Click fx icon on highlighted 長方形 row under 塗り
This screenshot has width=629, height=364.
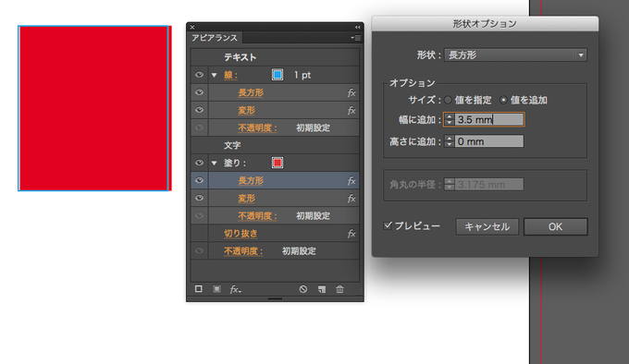click(351, 180)
